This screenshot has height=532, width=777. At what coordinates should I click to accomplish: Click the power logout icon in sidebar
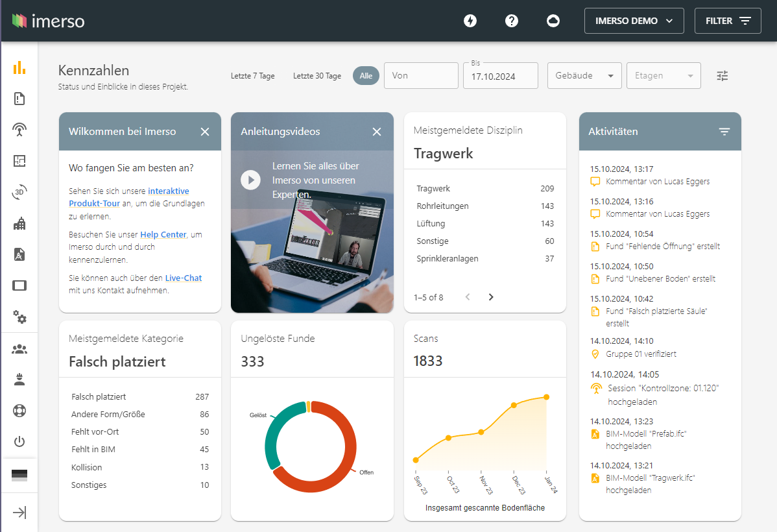(19, 441)
